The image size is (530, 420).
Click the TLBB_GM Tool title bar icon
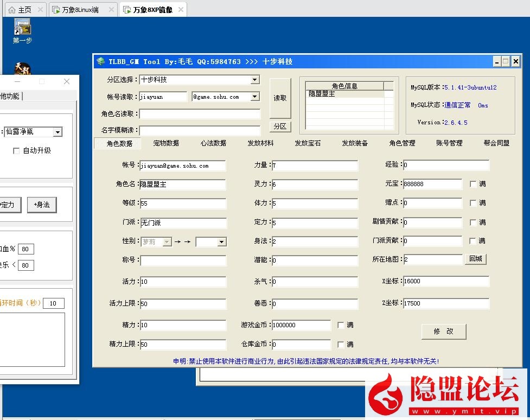[x=100, y=61]
